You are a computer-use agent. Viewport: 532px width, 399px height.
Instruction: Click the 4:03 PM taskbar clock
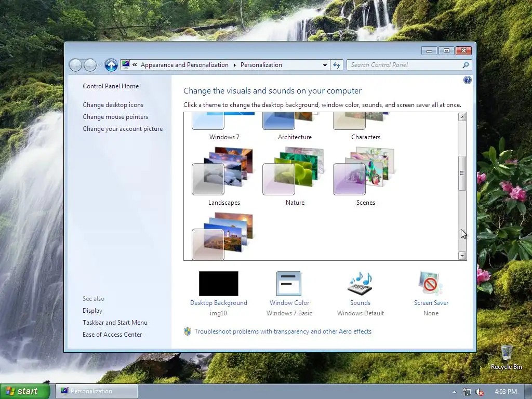coord(506,392)
